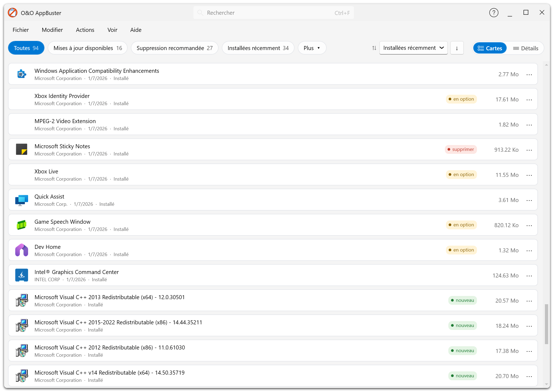The height and width of the screenshot is (392, 554).
Task: Open the Modifier menu
Action: coord(52,30)
